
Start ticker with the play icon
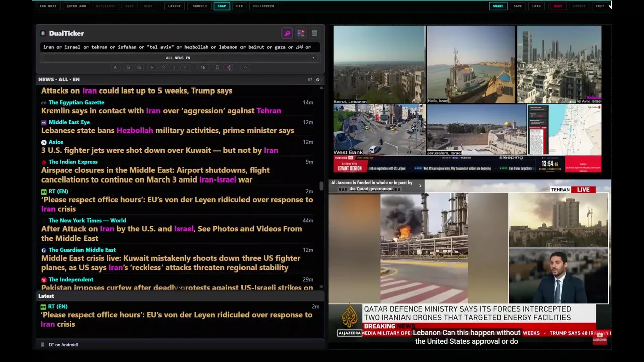152,67
